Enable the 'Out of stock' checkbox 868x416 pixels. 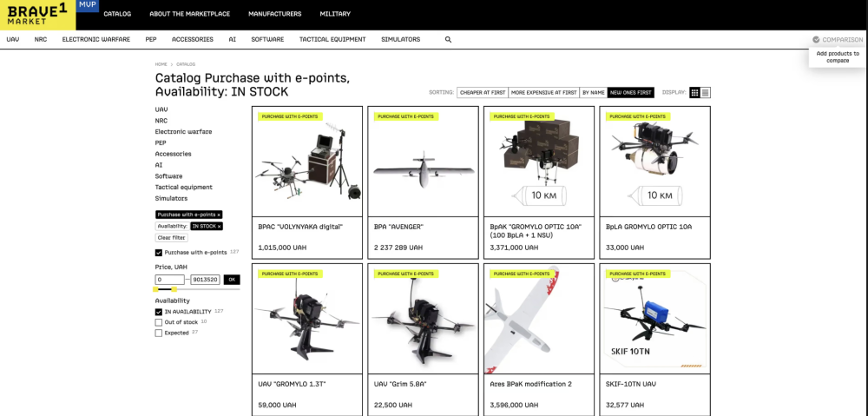point(159,322)
